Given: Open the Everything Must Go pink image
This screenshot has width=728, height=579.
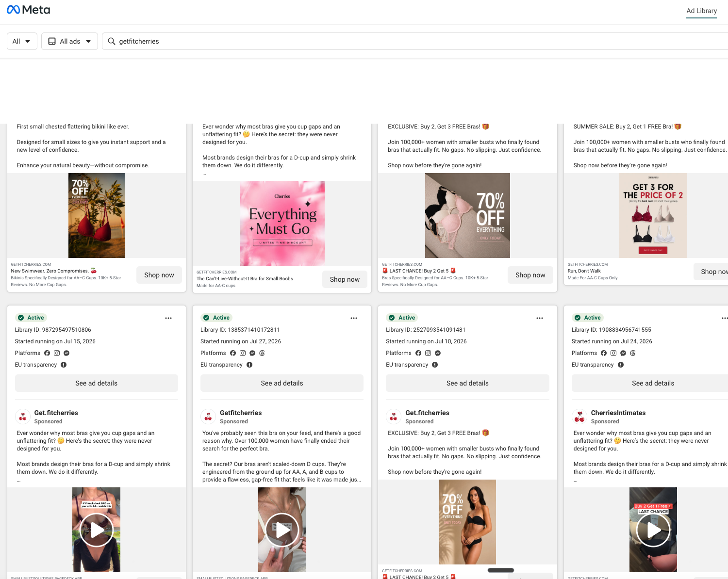Looking at the screenshot, I should click(282, 223).
